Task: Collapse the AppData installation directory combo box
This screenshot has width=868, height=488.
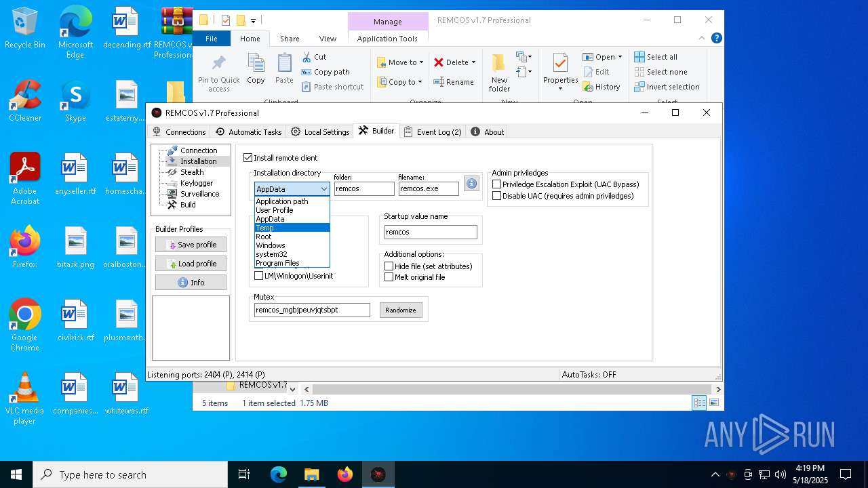Action: (x=323, y=189)
